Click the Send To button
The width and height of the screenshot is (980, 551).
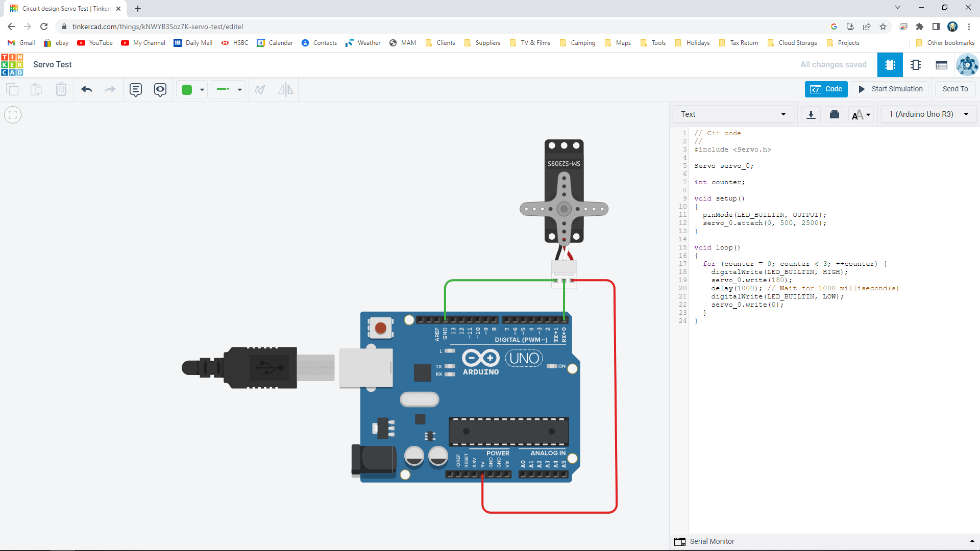[954, 89]
